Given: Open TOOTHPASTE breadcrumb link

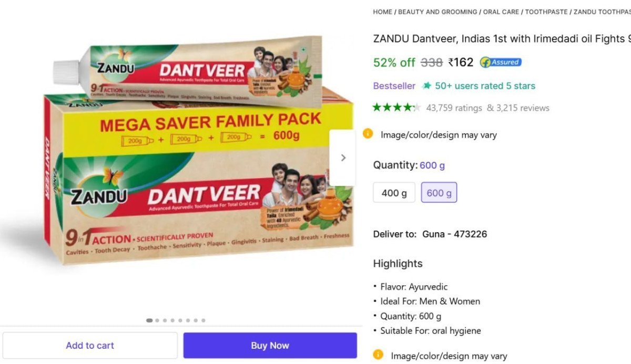Looking at the screenshot, I should click(546, 12).
